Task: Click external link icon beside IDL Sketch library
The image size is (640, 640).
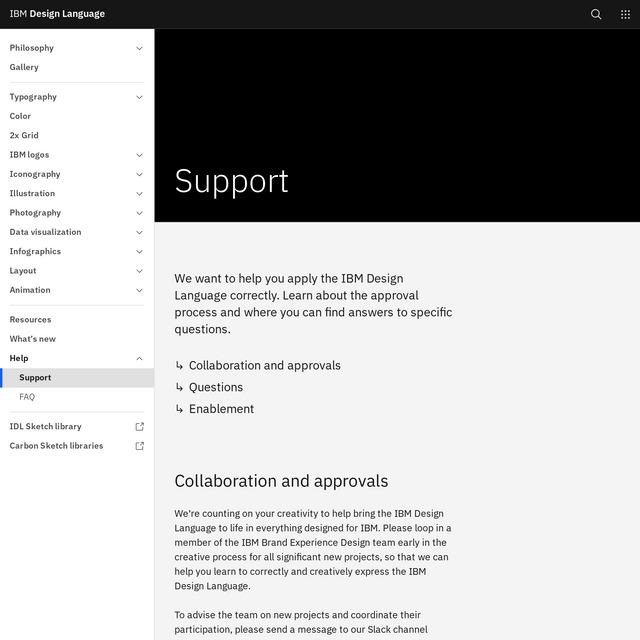Action: pyautogui.click(x=140, y=427)
